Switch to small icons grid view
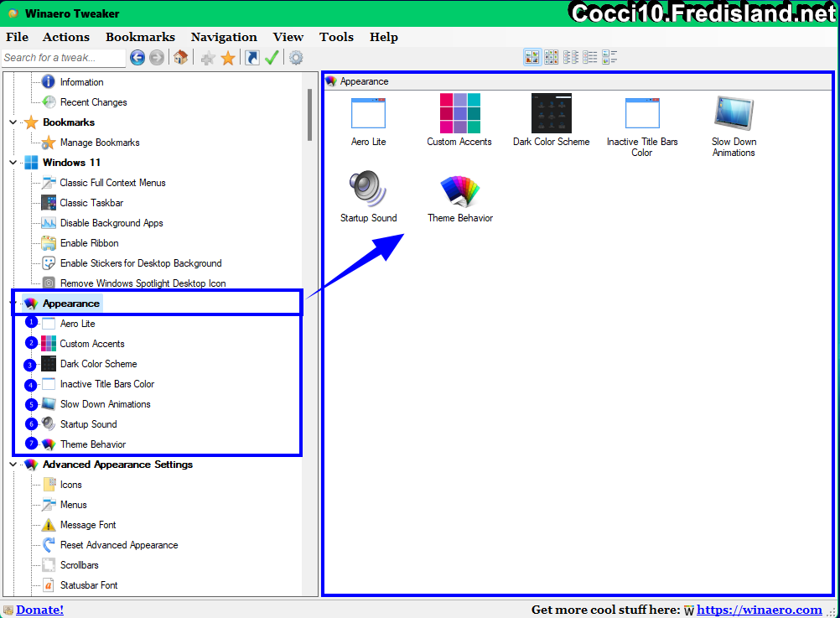This screenshot has width=840, height=618. coord(552,57)
